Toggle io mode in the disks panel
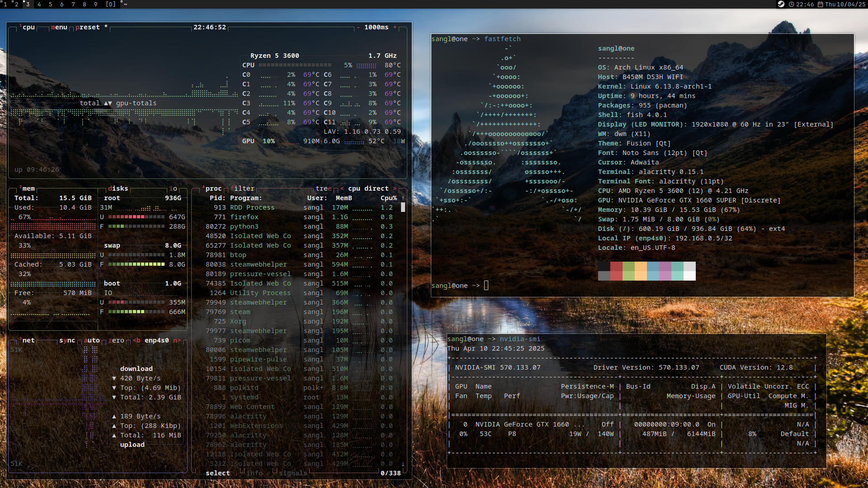Image resolution: width=868 pixels, height=488 pixels. point(173,188)
